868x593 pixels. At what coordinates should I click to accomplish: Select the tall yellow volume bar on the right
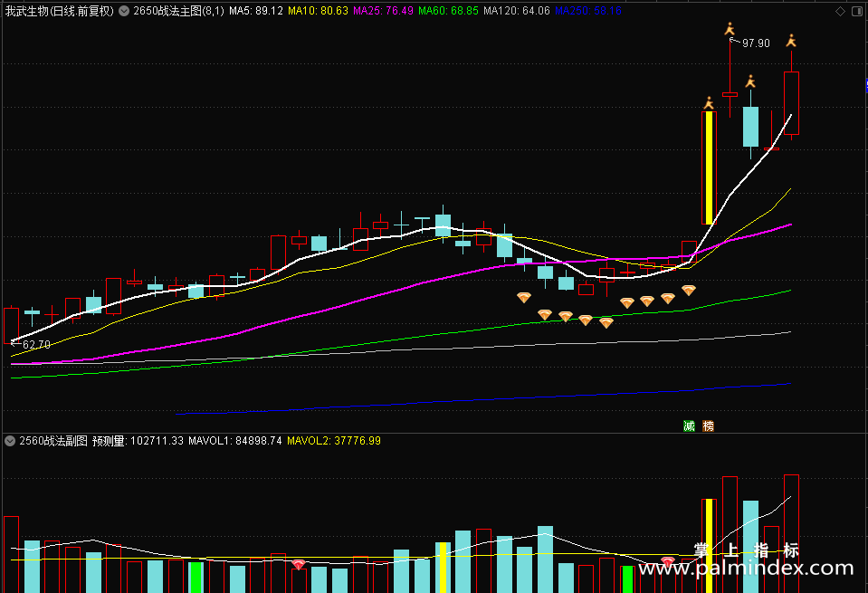coord(709,546)
